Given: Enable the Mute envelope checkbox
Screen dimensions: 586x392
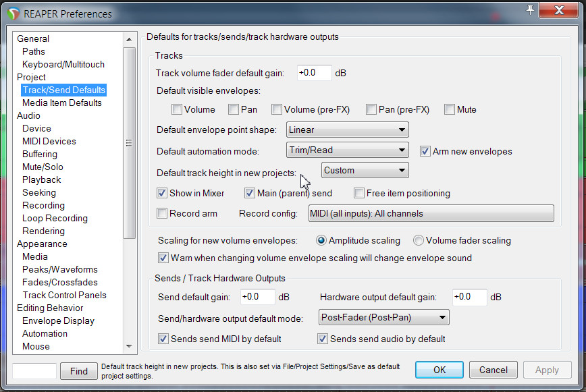Looking at the screenshot, I should (x=450, y=109).
